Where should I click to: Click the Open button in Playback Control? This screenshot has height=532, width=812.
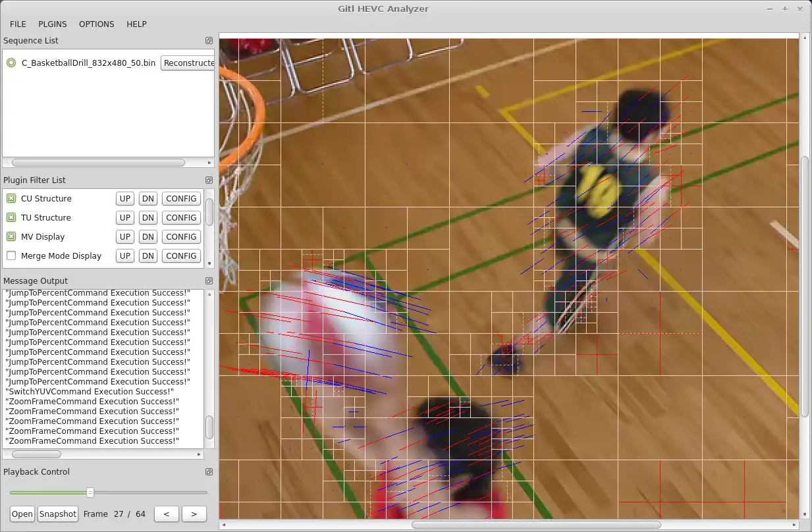pos(22,514)
